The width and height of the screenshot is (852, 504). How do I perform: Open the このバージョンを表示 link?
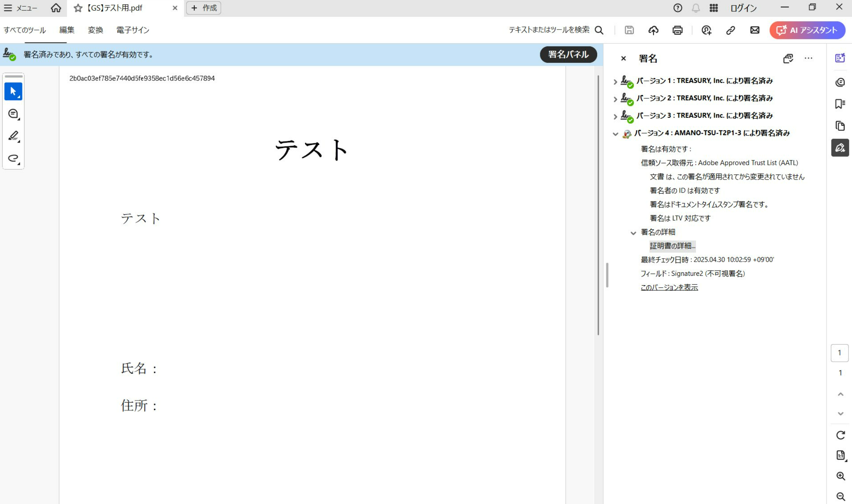(669, 287)
